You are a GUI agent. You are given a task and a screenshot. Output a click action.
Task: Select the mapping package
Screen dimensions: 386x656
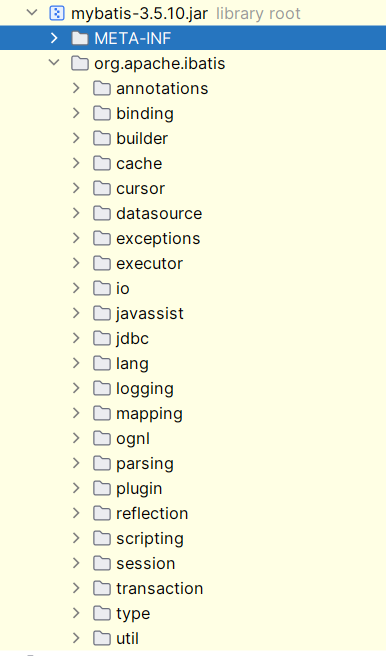(x=149, y=413)
